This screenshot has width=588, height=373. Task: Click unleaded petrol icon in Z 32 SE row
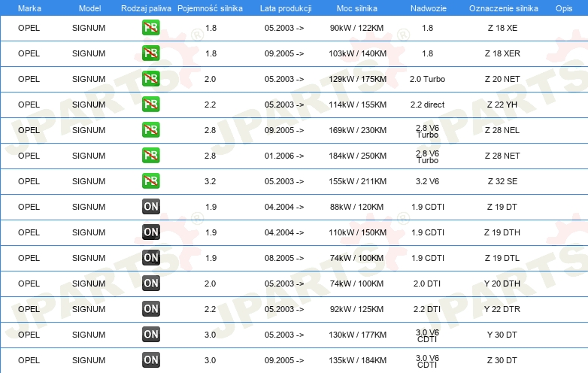click(150, 181)
